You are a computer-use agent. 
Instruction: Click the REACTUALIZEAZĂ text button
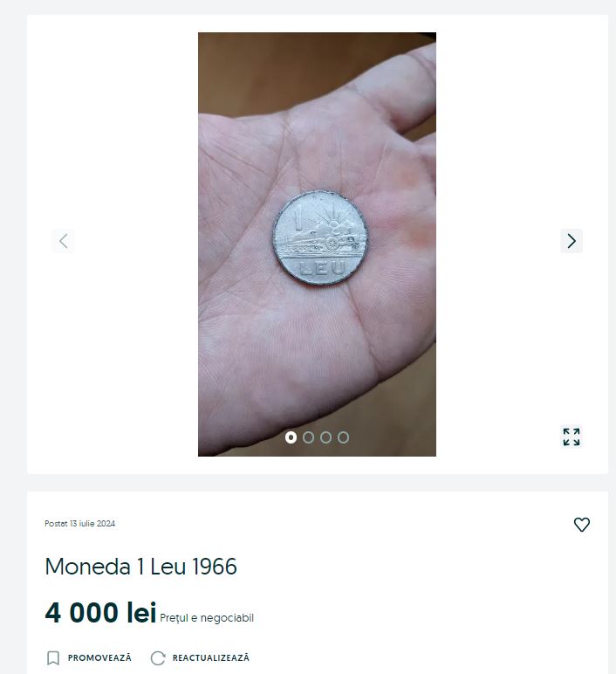click(x=211, y=658)
